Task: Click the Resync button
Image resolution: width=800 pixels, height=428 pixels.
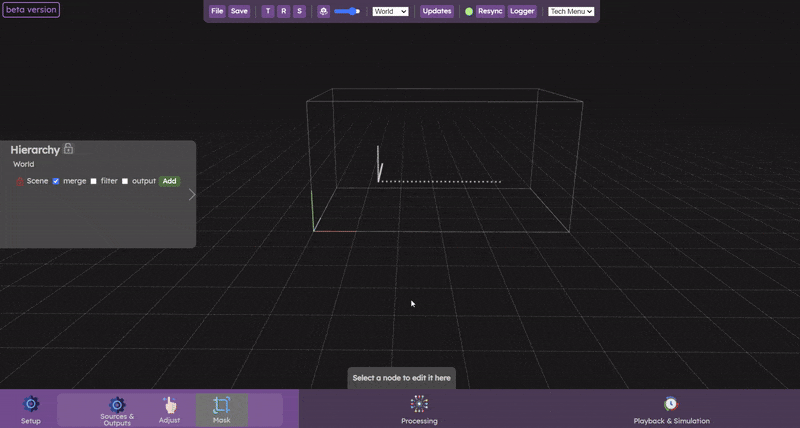Action: pos(490,11)
